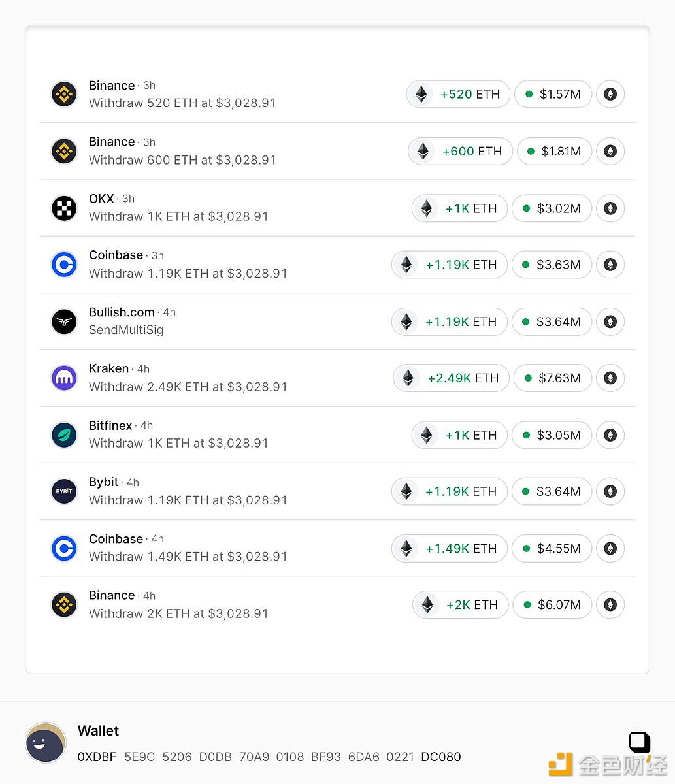Viewport: 675px width, 784px height.
Task: Click the Bitfinex leaf logo icon
Action: (x=64, y=434)
